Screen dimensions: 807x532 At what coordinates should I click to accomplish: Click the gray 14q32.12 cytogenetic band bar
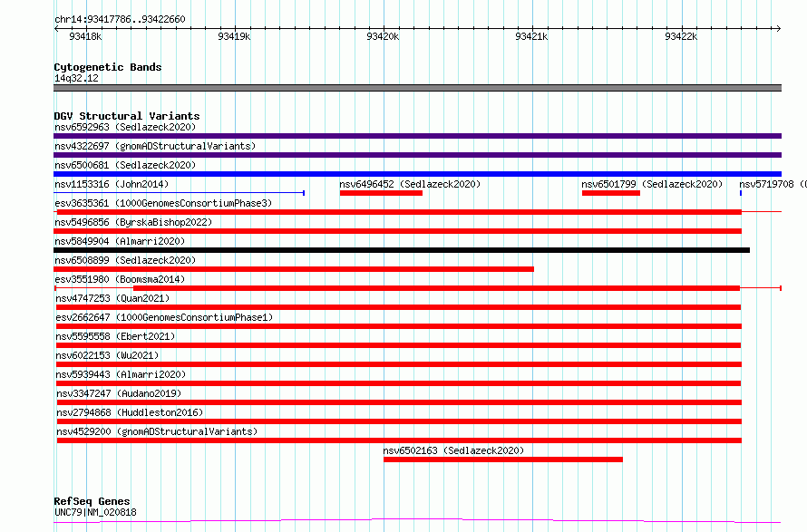[417, 88]
